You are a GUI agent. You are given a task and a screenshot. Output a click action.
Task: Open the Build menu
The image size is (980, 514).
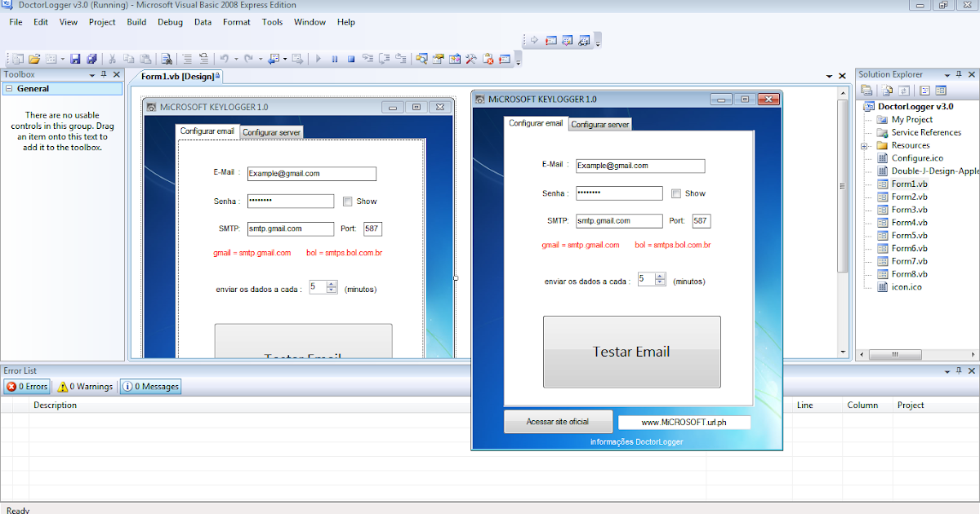coord(136,22)
